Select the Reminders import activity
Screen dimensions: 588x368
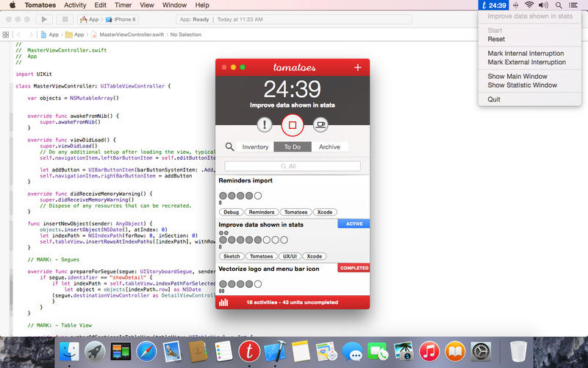pyautogui.click(x=293, y=197)
